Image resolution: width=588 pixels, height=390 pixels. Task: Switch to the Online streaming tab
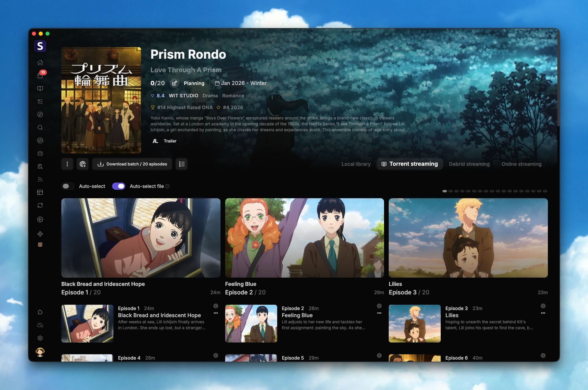[x=522, y=164]
